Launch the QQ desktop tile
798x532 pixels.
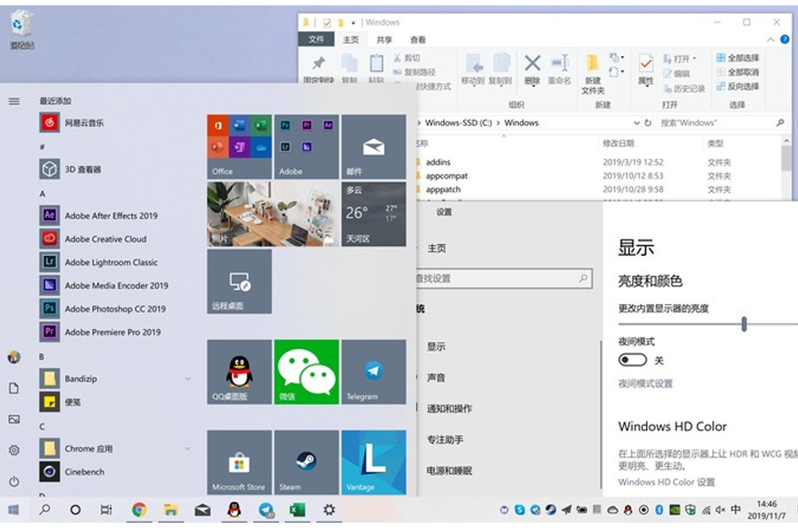click(x=239, y=372)
